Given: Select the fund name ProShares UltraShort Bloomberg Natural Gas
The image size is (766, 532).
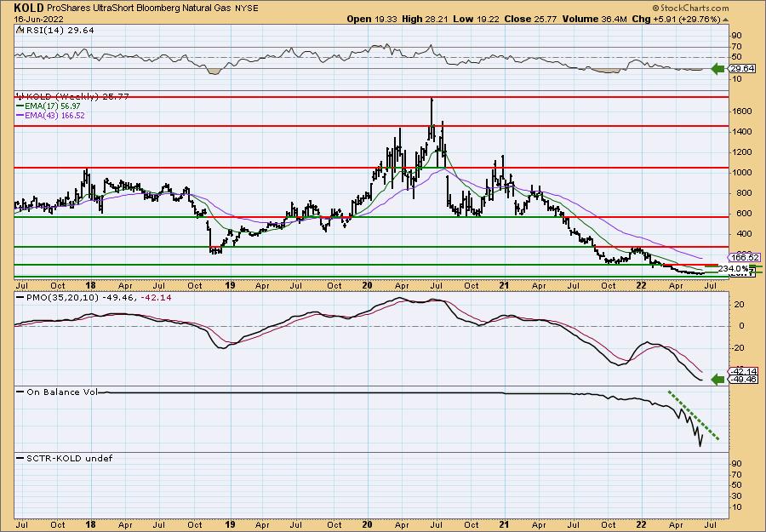Looking at the screenshot, I should point(137,9).
